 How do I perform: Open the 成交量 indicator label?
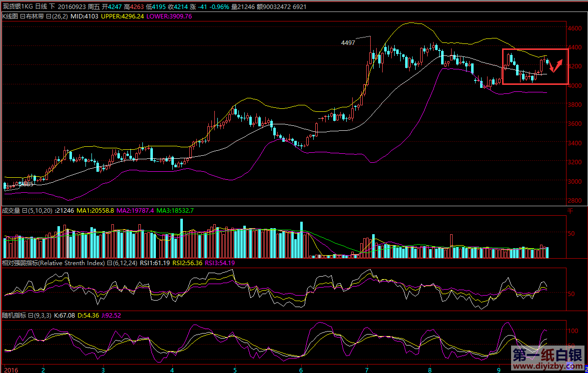11,211
